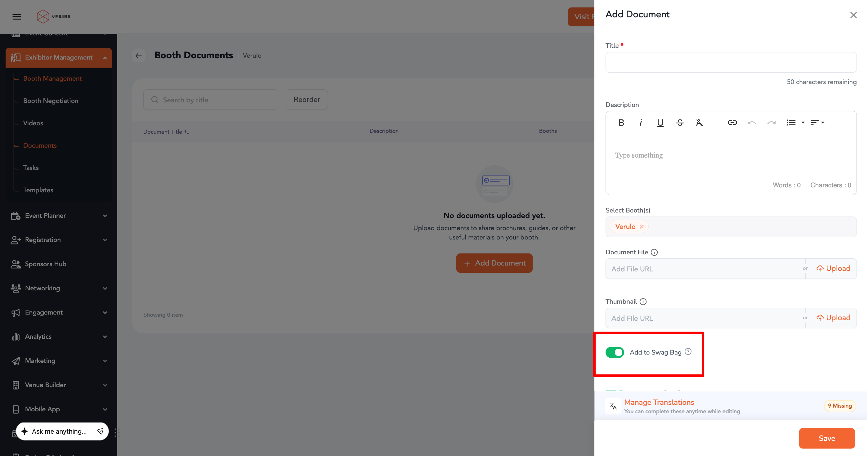Viewport: 868px width, 456px height.
Task: Disable the Add to Swag Bag toggle
Action: pos(615,352)
